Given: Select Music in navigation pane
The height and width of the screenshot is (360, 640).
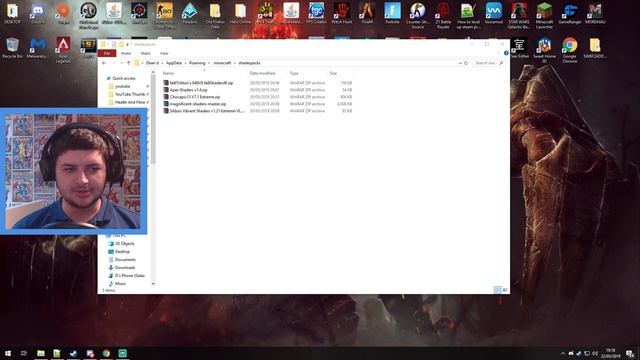Looking at the screenshot, I should (x=120, y=283).
